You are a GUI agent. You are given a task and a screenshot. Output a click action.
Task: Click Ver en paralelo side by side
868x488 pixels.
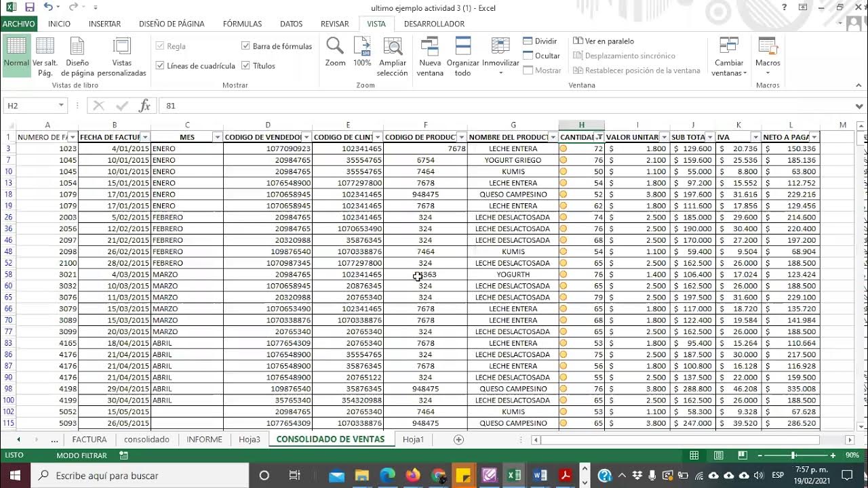click(x=604, y=41)
